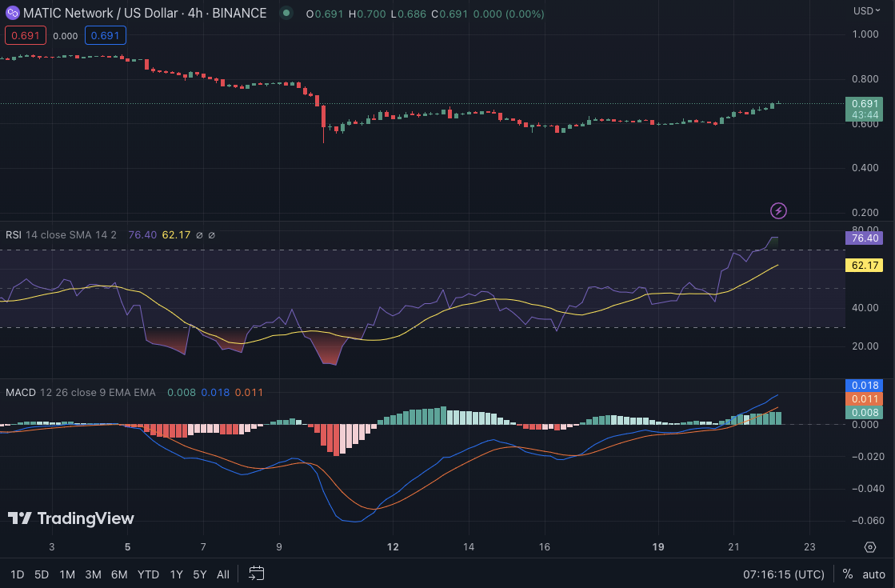Click the green histogram axis label 0.008
The width and height of the screenshot is (895, 588).
coord(864,413)
